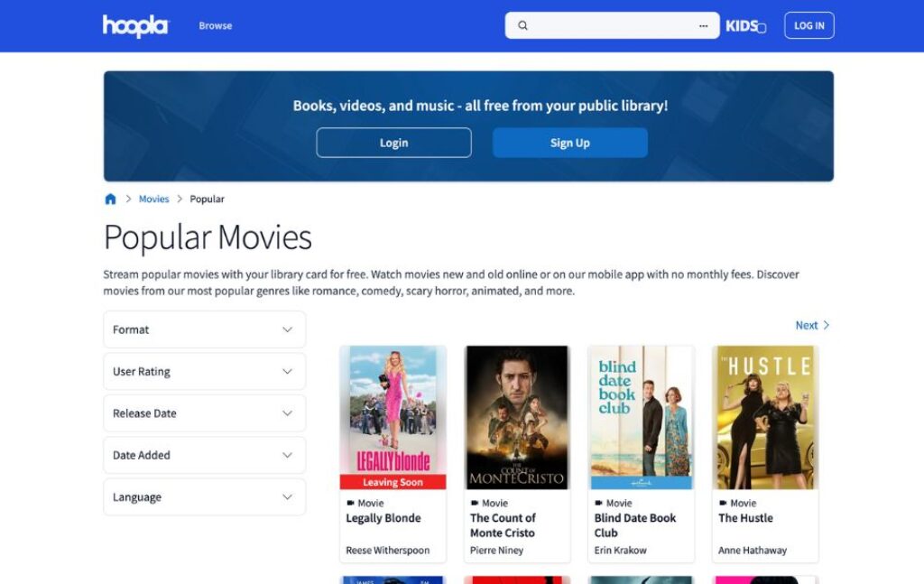
Task: Expand the Release Date filter
Action: [205, 413]
